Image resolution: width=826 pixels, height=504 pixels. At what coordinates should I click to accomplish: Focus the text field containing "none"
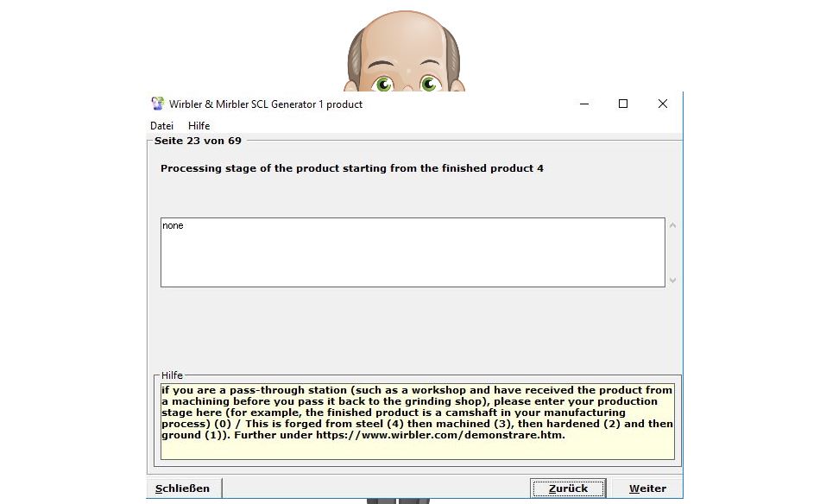412,252
